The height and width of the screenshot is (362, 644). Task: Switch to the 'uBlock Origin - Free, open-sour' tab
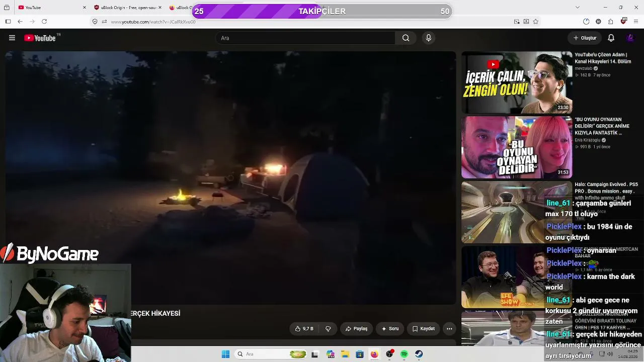(x=128, y=8)
